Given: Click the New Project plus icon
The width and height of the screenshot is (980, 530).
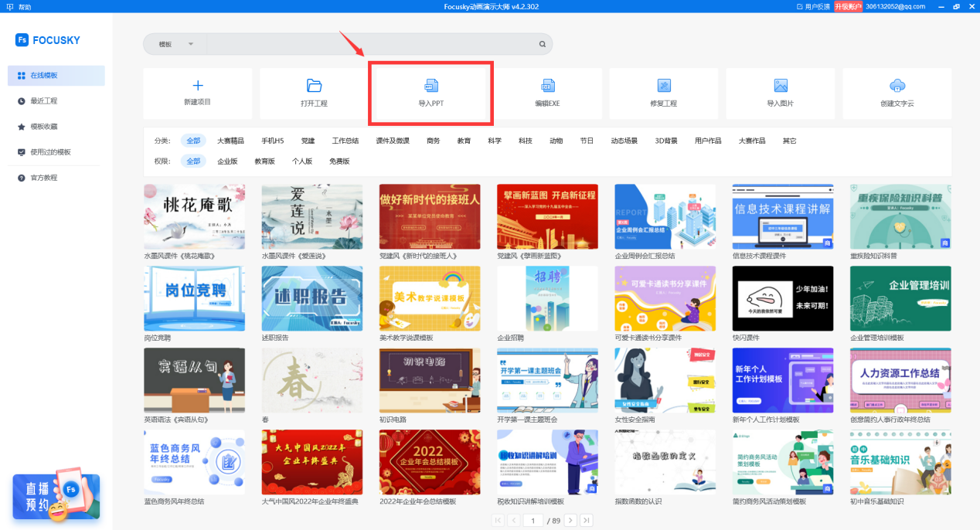Looking at the screenshot, I should [197, 86].
